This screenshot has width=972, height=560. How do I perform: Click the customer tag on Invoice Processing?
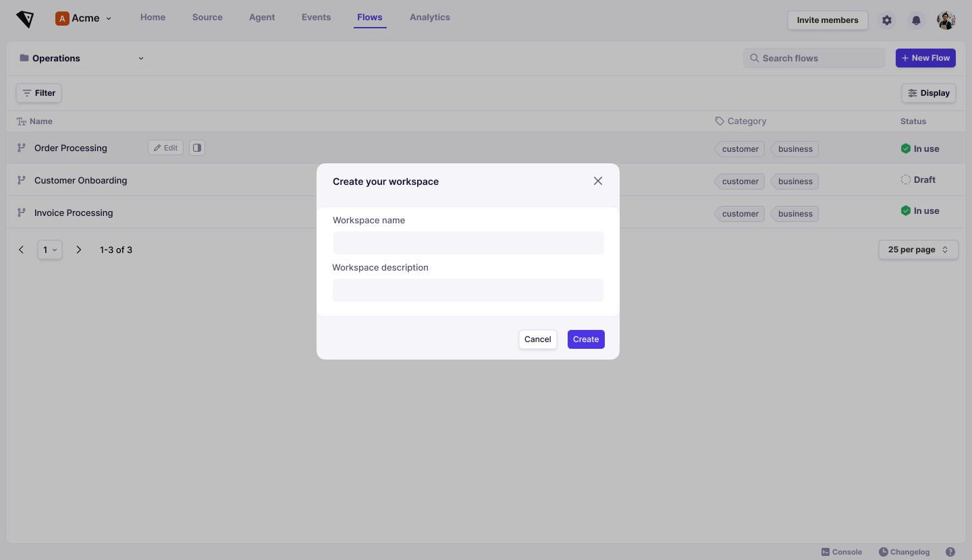[740, 214]
